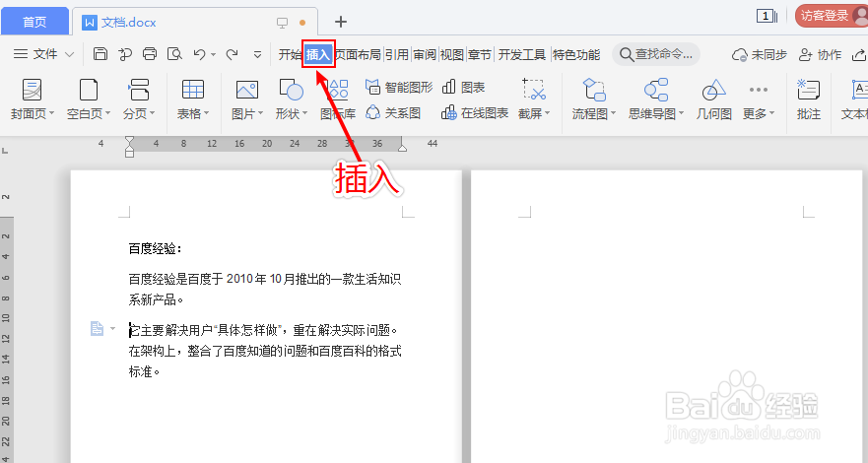Insert a Relationship Diagram (关系图)

(393, 113)
